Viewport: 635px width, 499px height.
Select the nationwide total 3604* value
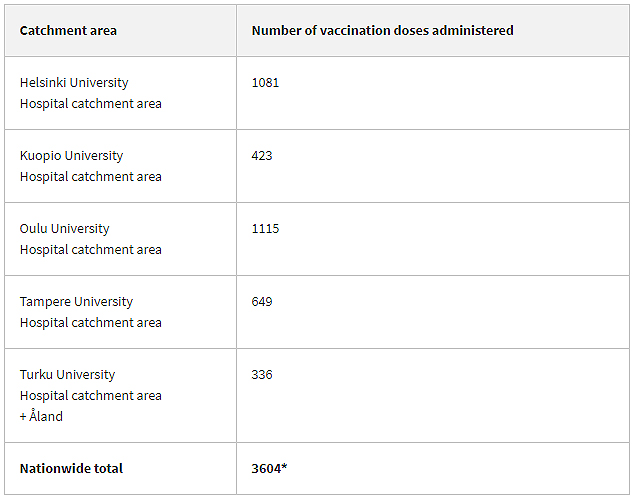(269, 468)
